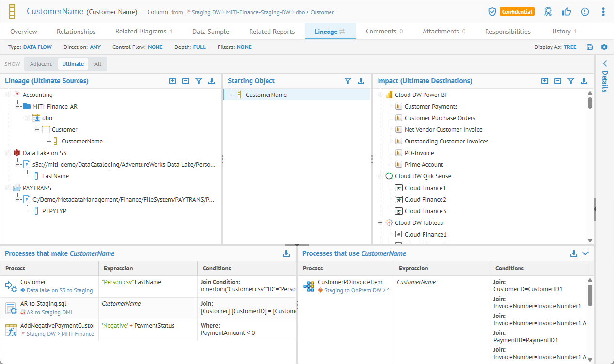Image resolution: width=614 pixels, height=364 pixels.
Task: Expand the Details side panel
Action: [604, 64]
